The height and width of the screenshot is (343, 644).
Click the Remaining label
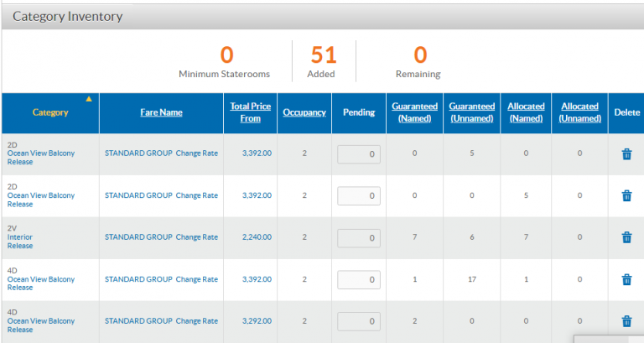[418, 75]
